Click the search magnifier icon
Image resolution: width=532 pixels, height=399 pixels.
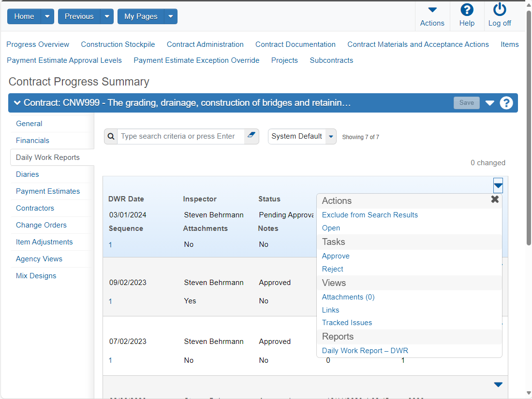[111, 136]
